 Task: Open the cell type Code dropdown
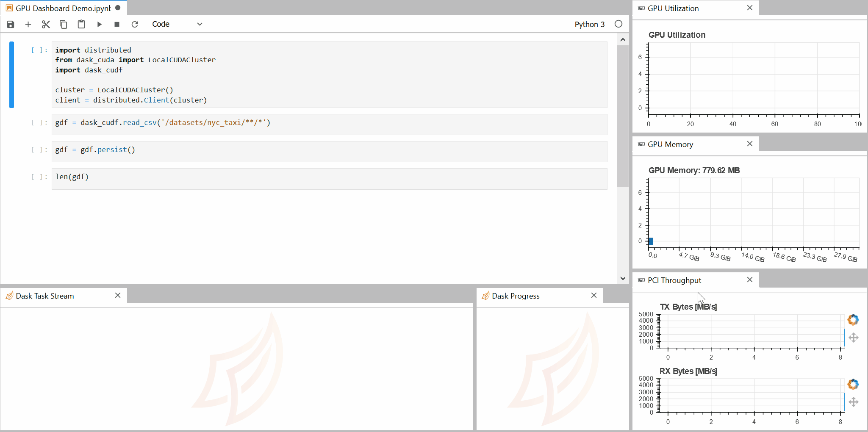click(177, 24)
